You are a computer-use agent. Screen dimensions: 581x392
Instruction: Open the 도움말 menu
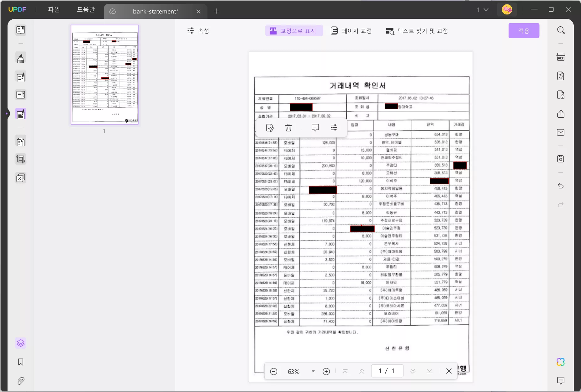coord(86,10)
